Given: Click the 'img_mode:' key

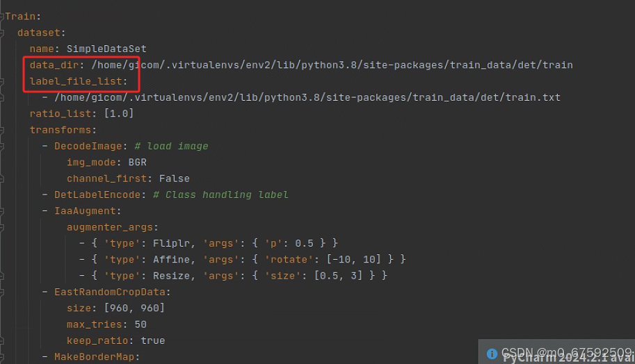Looking at the screenshot, I should pos(94,162).
